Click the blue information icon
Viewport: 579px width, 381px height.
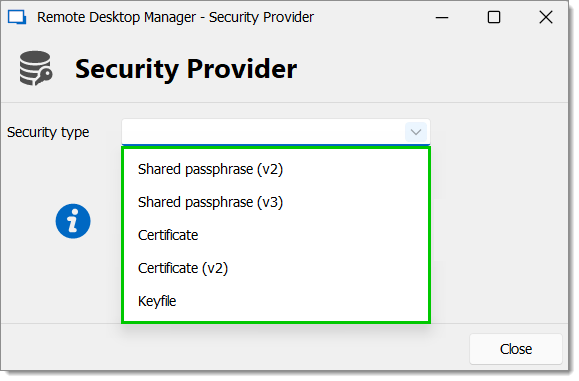click(73, 221)
